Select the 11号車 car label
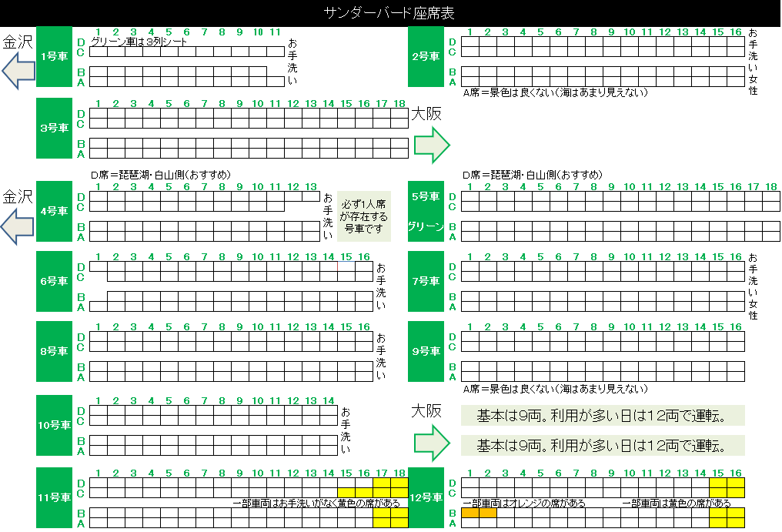Image resolution: width=782 pixels, height=532 pixels. click(x=55, y=497)
